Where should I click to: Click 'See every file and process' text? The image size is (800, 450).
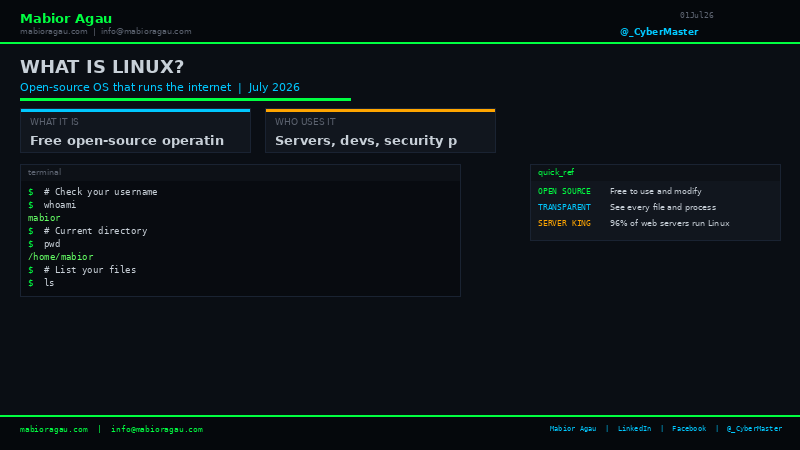point(663,207)
